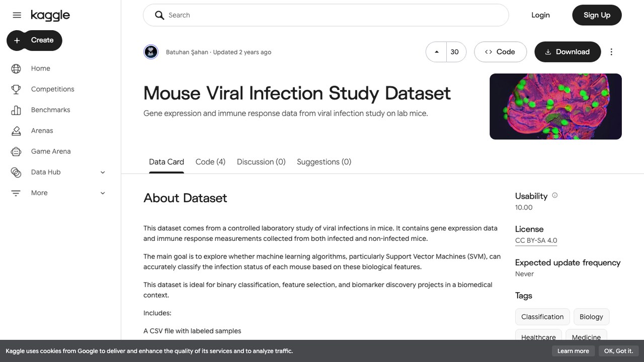Open Batuhan Şahan's profile avatar
The width and height of the screenshot is (644, 362).
coord(151,52)
